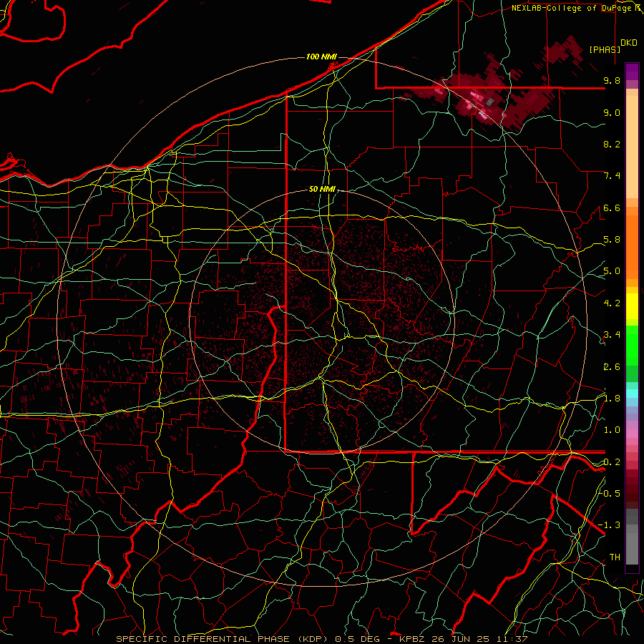The image size is (644, 644).
Task: Click the 26 JUN 25 date text
Action: pyautogui.click(x=462, y=639)
